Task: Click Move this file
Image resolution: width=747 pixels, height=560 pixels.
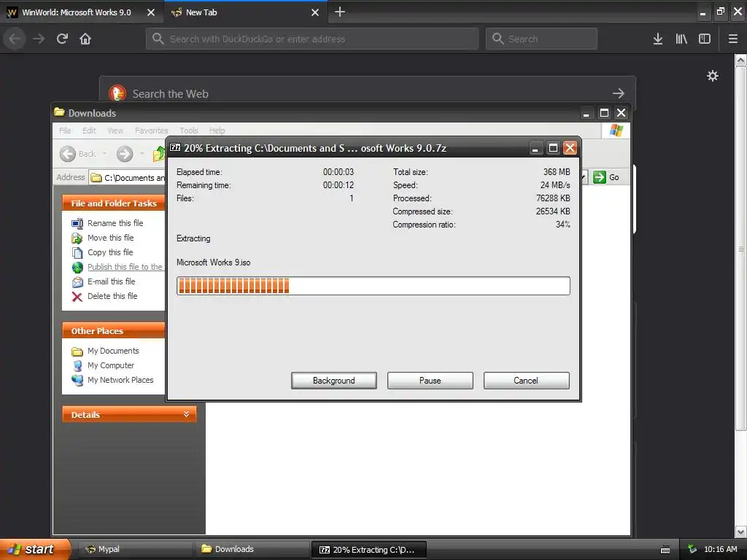Action: point(111,238)
